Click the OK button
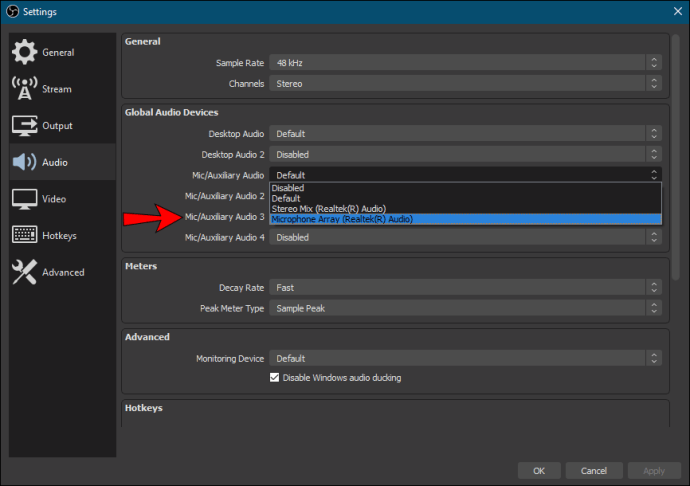Viewport: 690px width, 486px height. coord(539,471)
